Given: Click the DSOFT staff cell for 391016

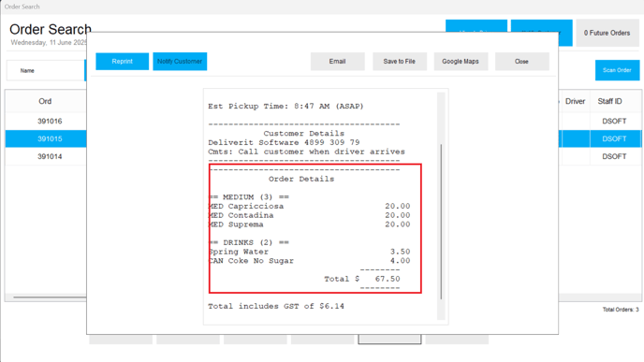Looking at the screenshot, I should click(614, 121).
